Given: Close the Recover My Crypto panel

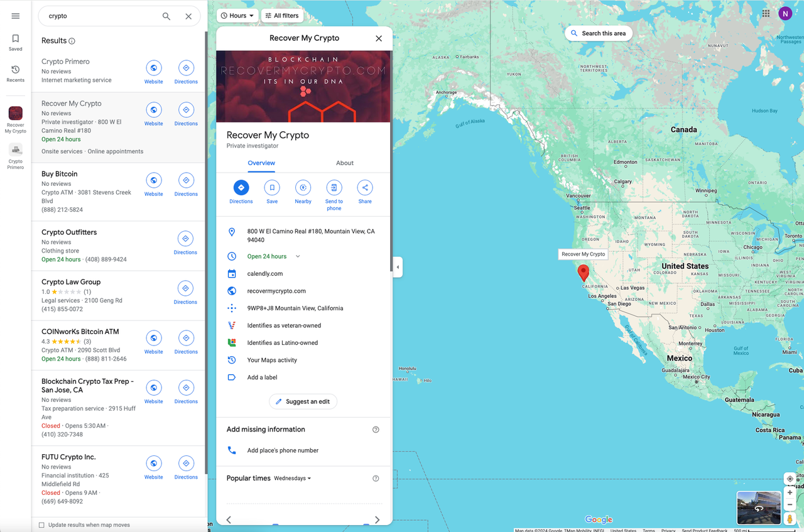Looking at the screenshot, I should pyautogui.click(x=379, y=38).
